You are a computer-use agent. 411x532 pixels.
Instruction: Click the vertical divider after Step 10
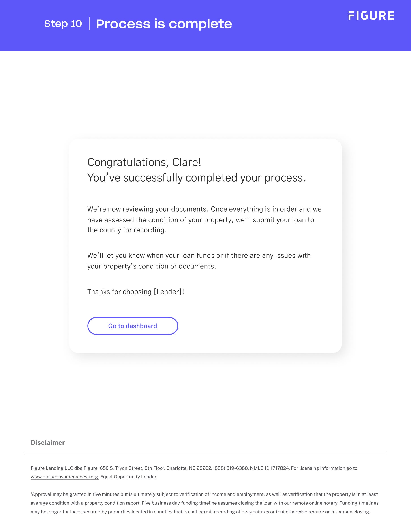tap(89, 24)
